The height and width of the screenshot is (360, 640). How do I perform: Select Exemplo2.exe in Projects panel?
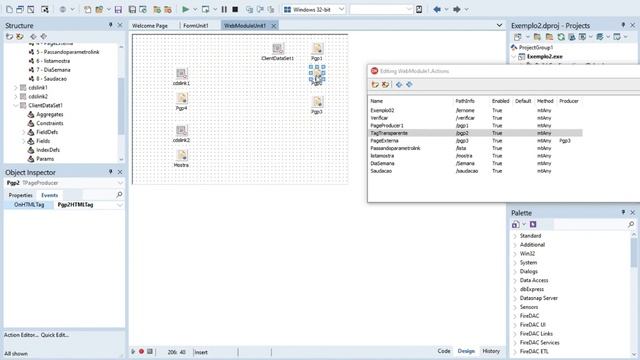[544, 57]
